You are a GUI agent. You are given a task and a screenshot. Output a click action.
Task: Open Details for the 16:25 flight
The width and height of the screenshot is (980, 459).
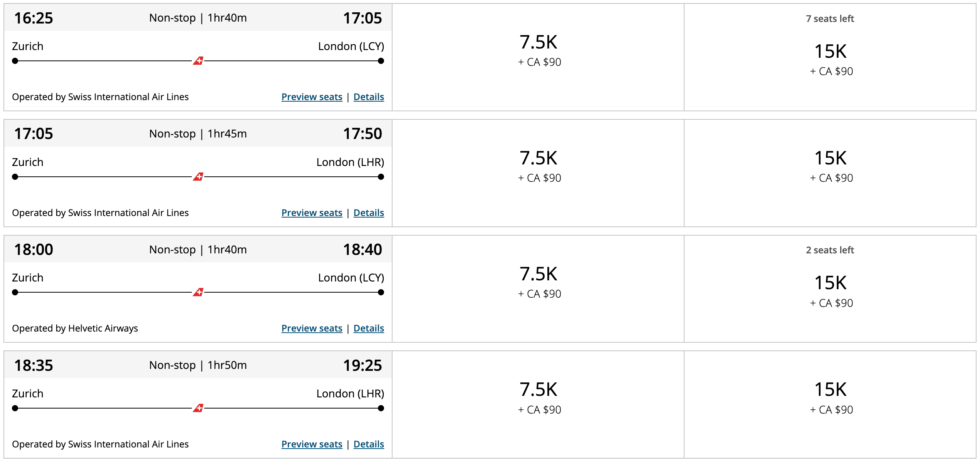(369, 97)
